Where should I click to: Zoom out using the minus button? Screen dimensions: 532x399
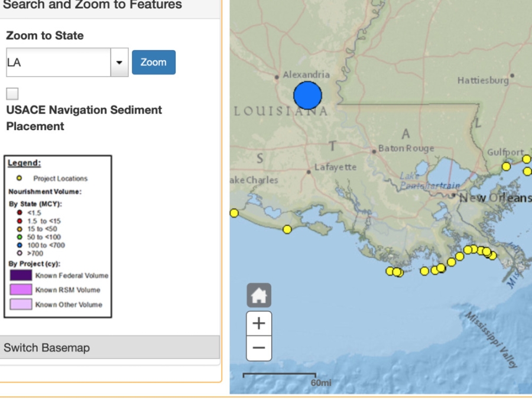coord(259,348)
